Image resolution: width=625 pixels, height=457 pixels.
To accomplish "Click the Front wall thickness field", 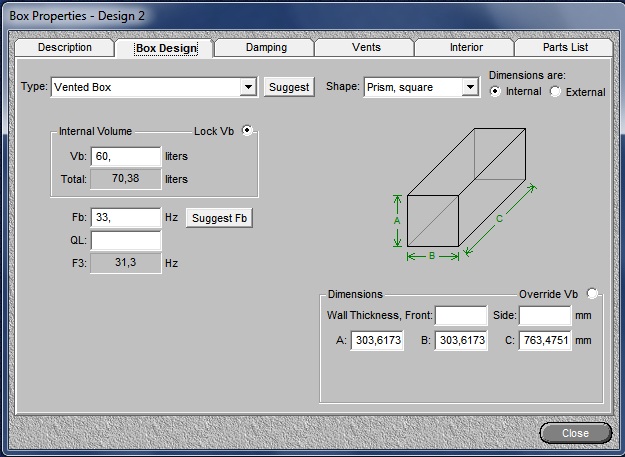I will coord(460,316).
